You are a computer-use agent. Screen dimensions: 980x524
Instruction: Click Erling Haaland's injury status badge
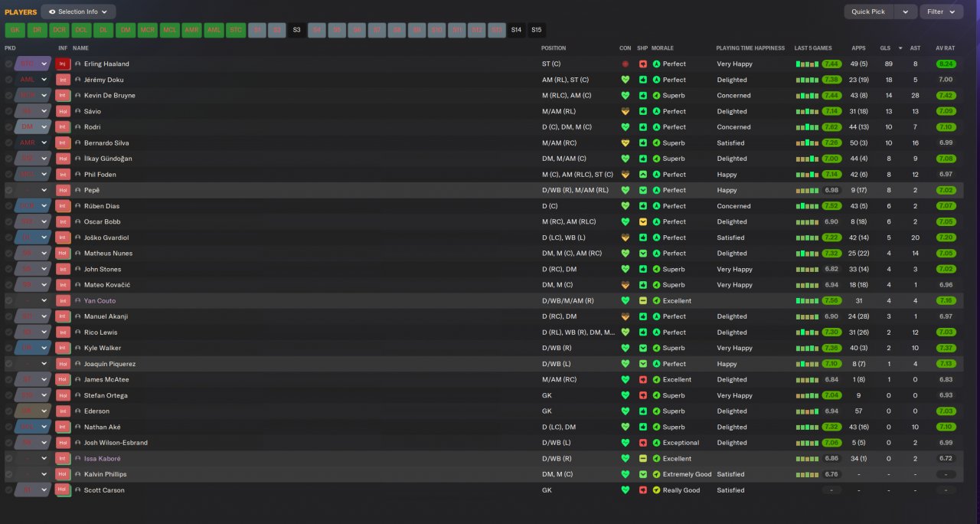coord(64,64)
